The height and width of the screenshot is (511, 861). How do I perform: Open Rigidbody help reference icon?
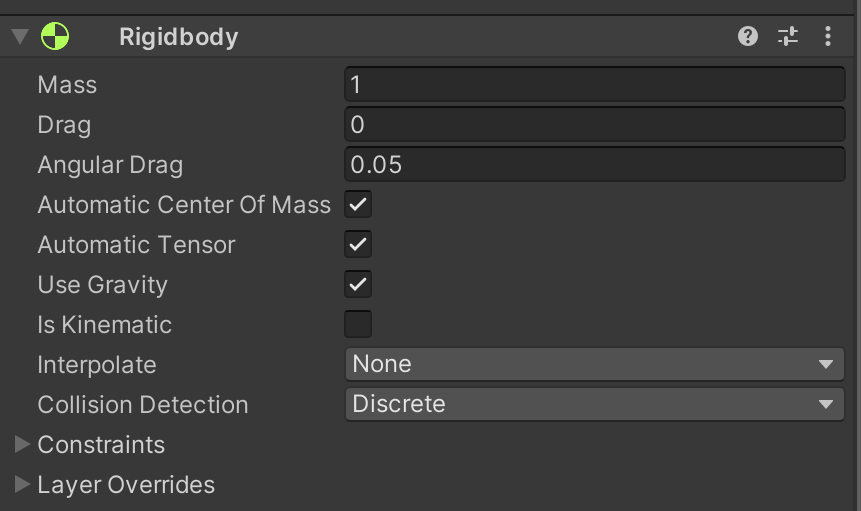(748, 37)
